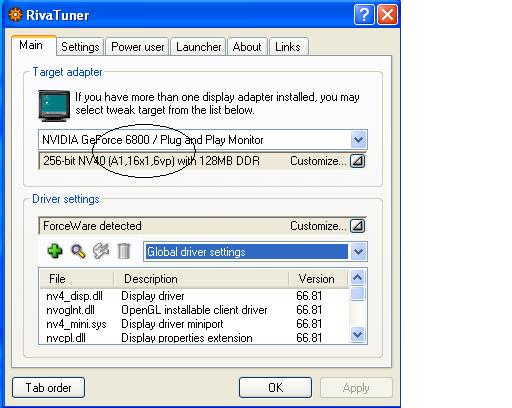Select the nvoglnt.dll row
The image size is (512, 408).
click(194, 310)
